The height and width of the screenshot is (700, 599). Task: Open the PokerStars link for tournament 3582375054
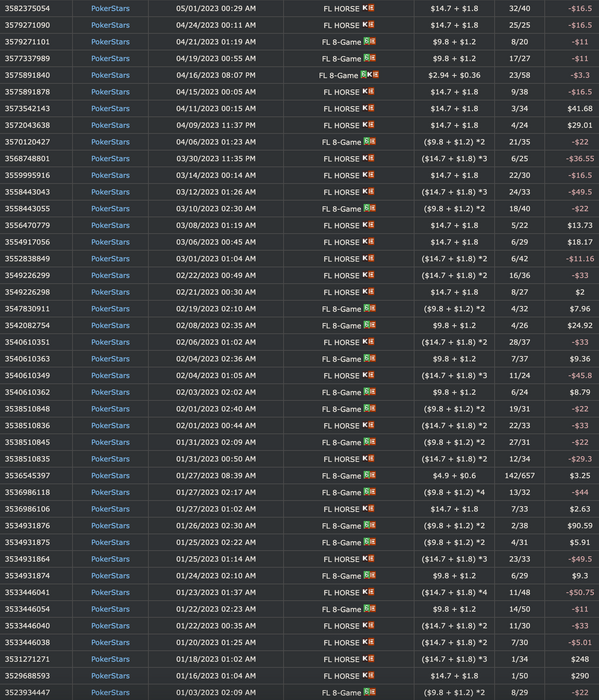[110, 8]
